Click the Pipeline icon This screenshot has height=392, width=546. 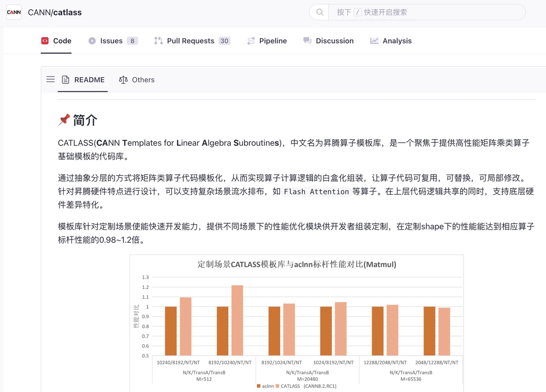[x=251, y=41]
